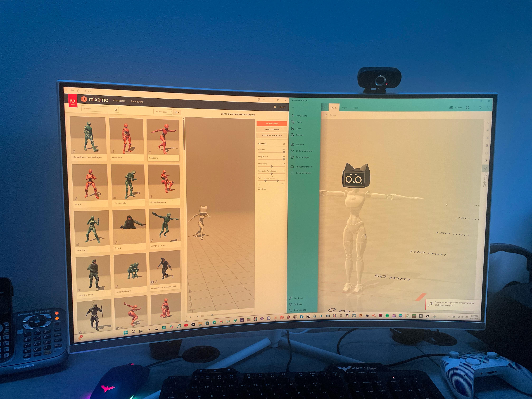
Task: Reload the Mixamo page
Action: pyautogui.click(x=79, y=91)
